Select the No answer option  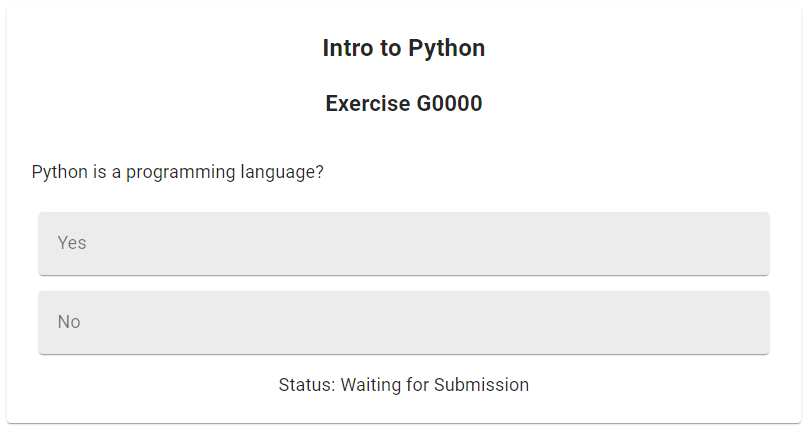pos(403,322)
